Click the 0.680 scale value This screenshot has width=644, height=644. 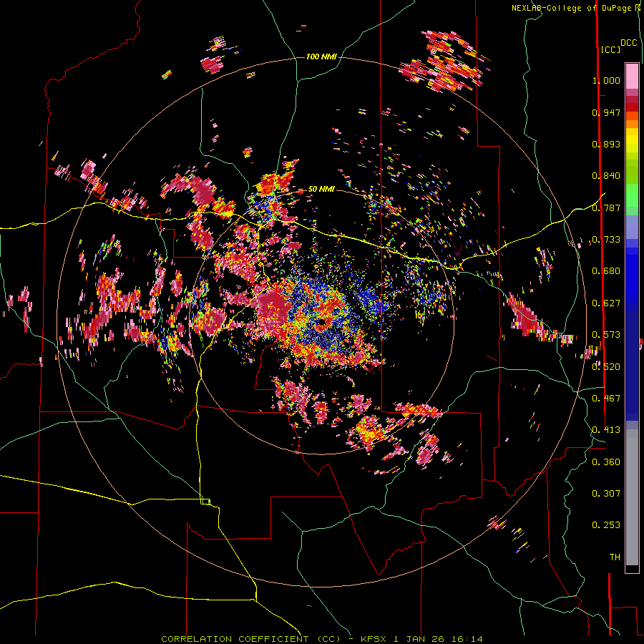(x=606, y=271)
